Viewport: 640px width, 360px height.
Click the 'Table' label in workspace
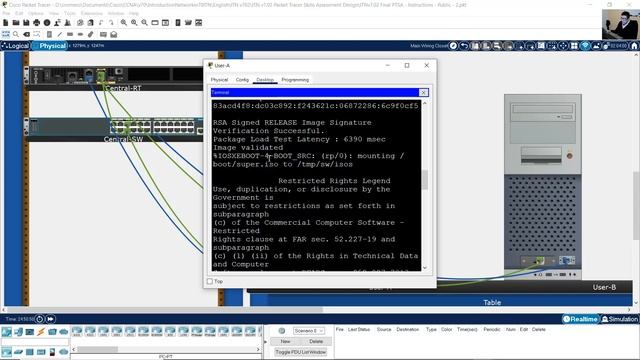point(492,302)
